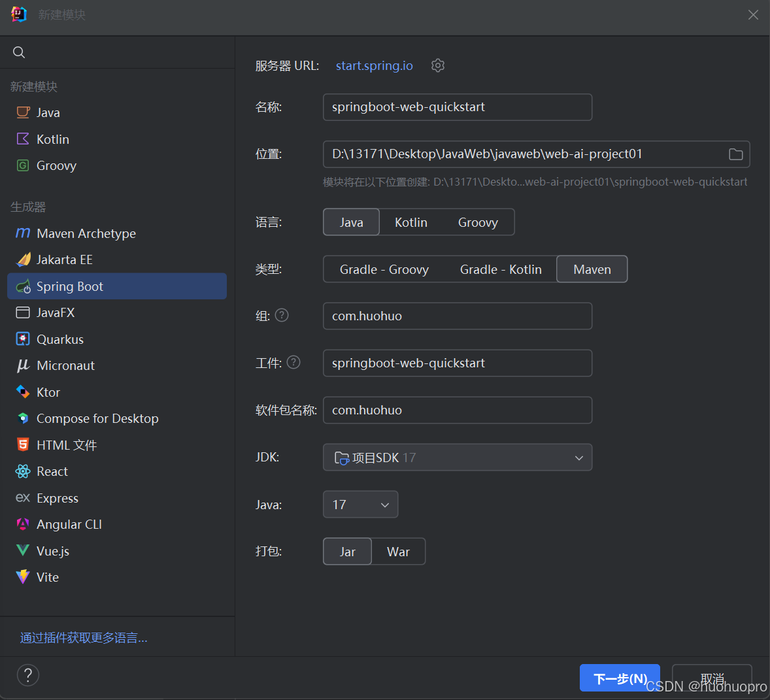This screenshot has height=700, width=770.
Task: Show help for artifact field
Action: coord(293,362)
